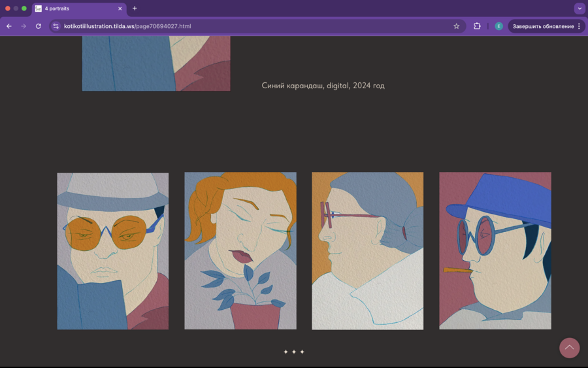Image resolution: width=588 pixels, height=368 pixels.
Task: Close the 4 portraits tab
Action: [120, 8]
